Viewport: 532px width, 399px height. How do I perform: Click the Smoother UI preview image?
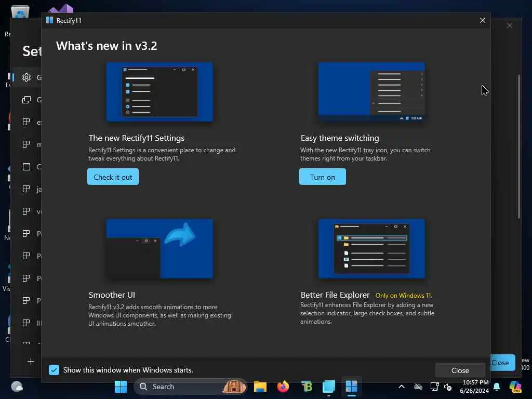pos(160,249)
